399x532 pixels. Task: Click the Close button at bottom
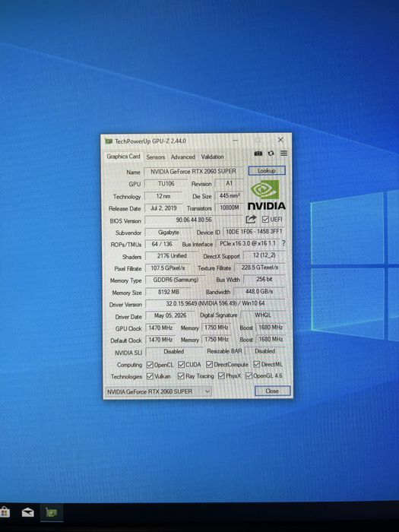(272, 391)
